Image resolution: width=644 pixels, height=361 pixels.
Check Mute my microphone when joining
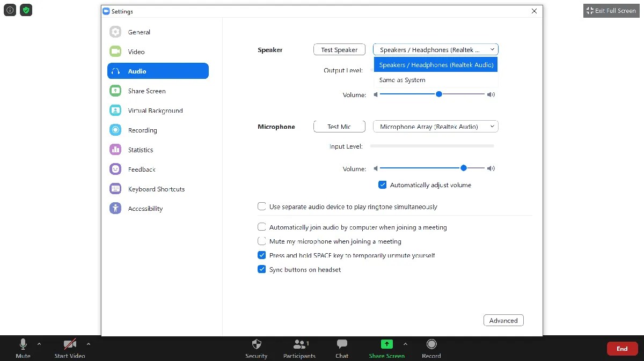click(x=262, y=241)
